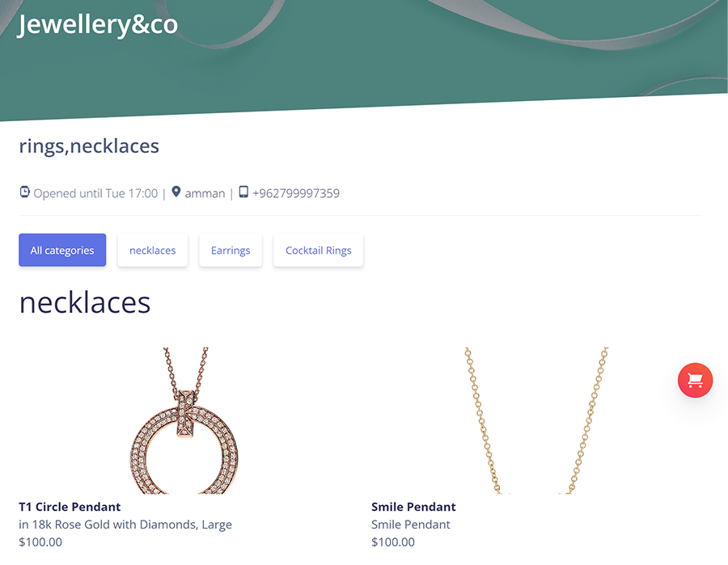Click the T1 Circle Pendant $100.00 price
This screenshot has width=728, height=565.
[40, 542]
